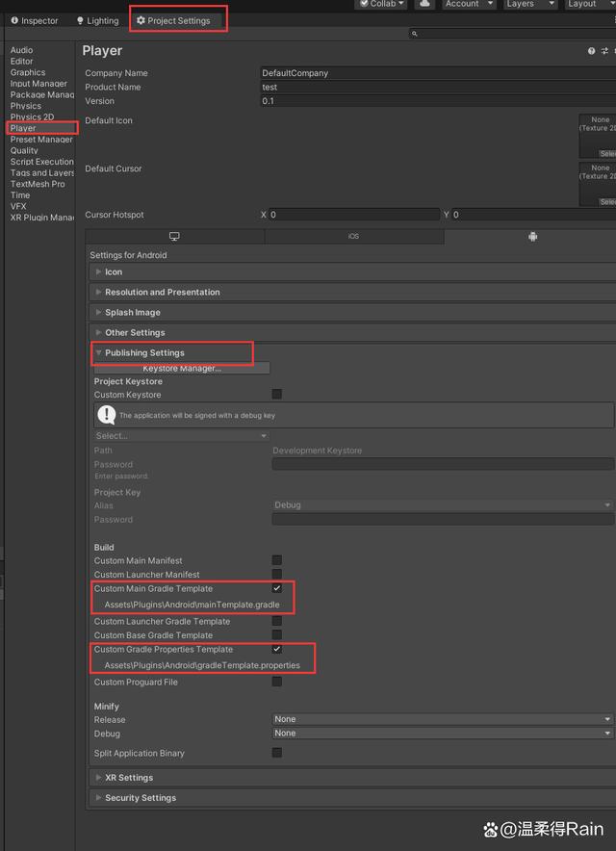
Task: Switch to the Project Settings tab
Action: coord(173,20)
